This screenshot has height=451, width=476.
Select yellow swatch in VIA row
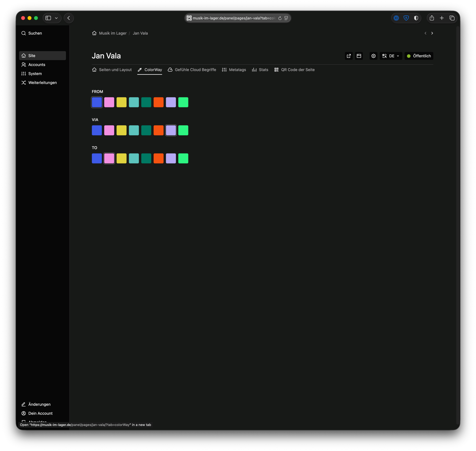[122, 130]
